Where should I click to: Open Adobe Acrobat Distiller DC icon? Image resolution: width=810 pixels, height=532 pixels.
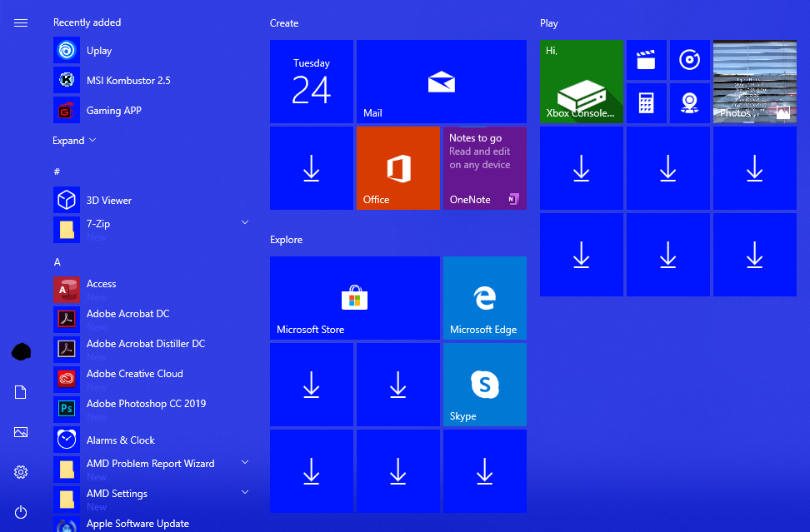[x=67, y=350]
